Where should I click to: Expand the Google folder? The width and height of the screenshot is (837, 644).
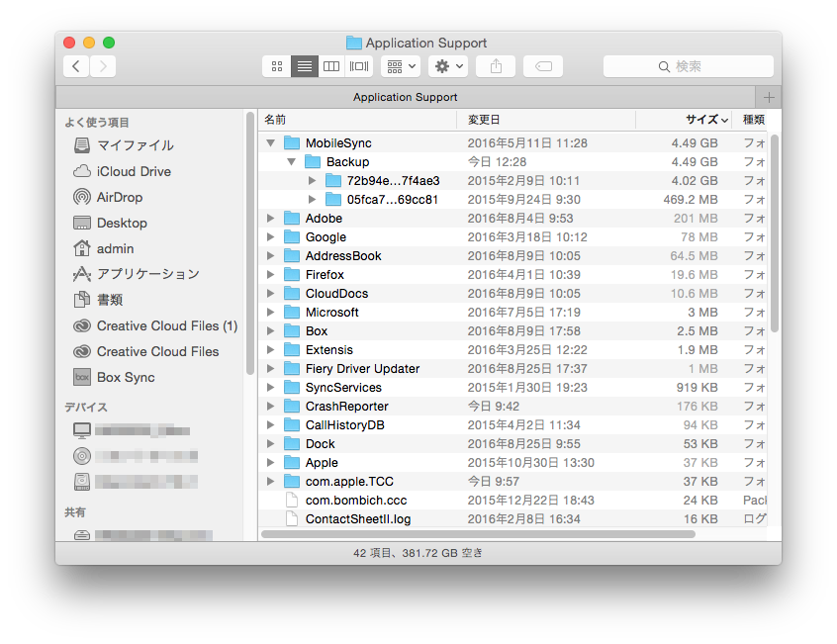pyautogui.click(x=271, y=236)
